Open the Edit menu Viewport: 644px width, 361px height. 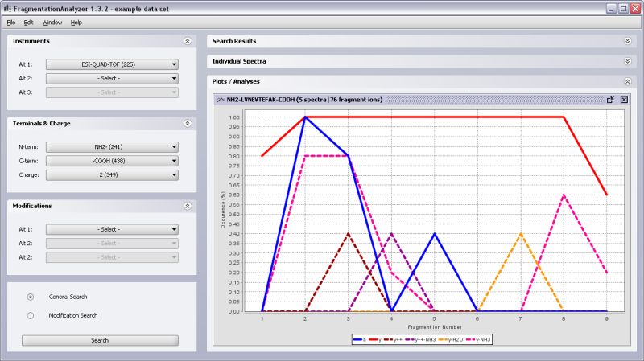click(28, 23)
